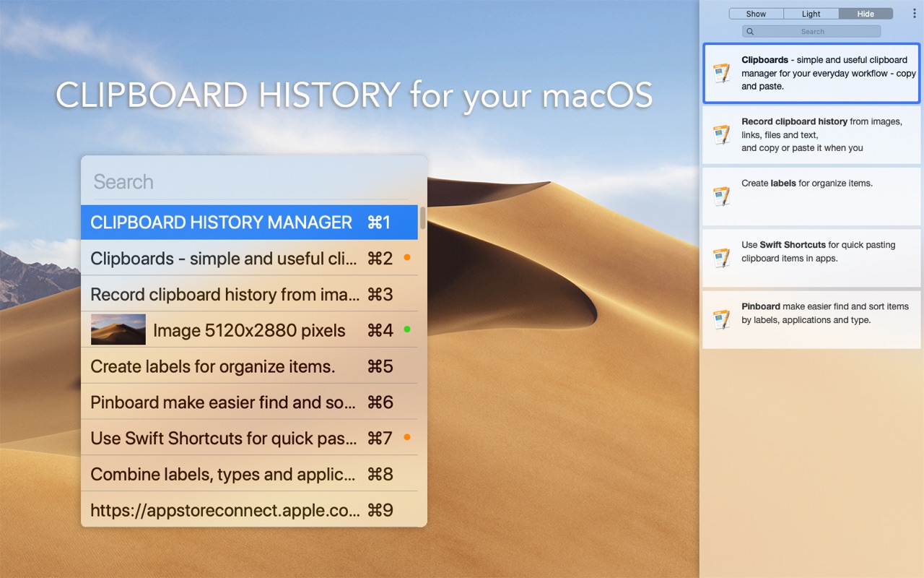Click the dune image thumbnail
The width and height of the screenshot is (924, 578).
(118, 329)
